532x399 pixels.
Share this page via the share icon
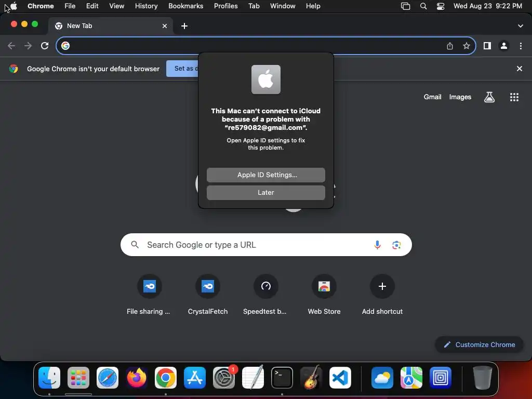click(x=450, y=46)
